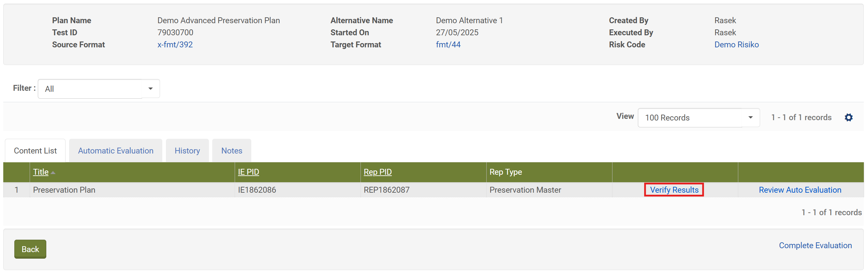
Task: Sort table by Rep PID column
Action: (377, 172)
